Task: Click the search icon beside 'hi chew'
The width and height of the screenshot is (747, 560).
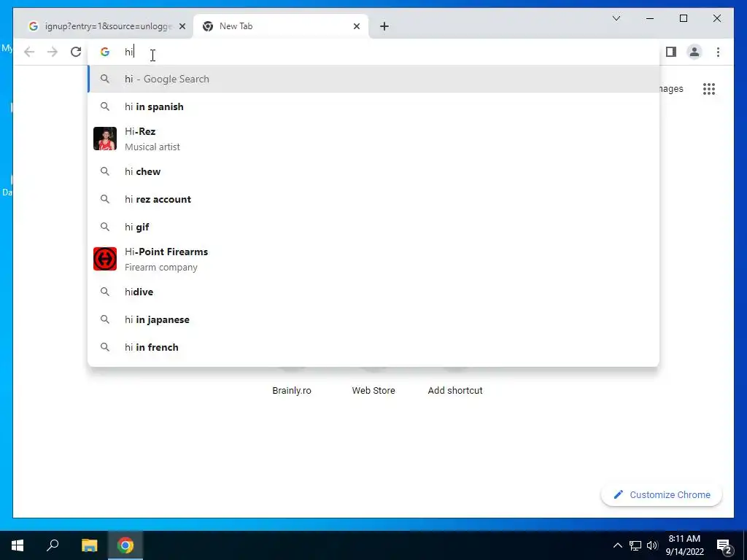Action: 105,171
